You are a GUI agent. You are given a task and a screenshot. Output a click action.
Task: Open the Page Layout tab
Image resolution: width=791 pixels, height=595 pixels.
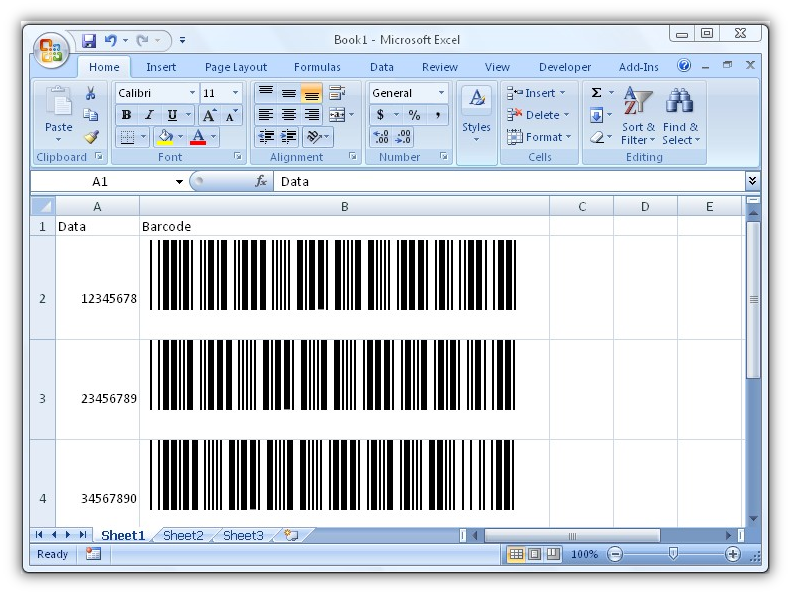click(x=236, y=67)
